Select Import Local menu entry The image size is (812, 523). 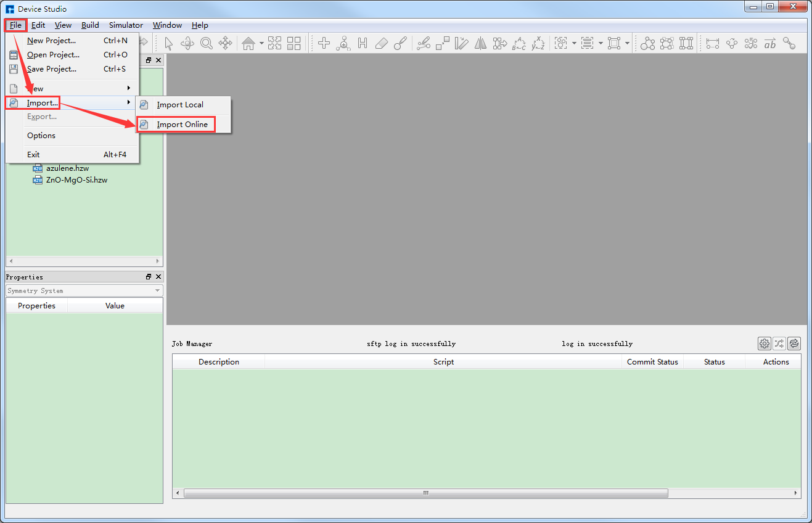click(180, 105)
